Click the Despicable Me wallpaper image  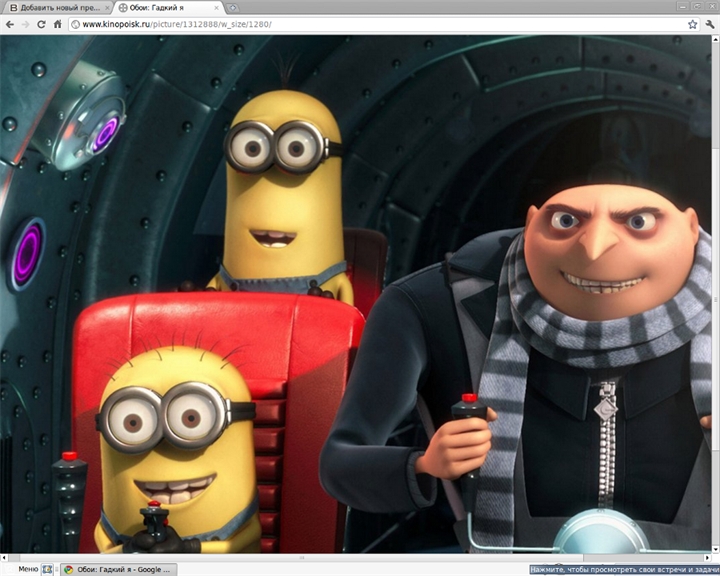[356, 294]
